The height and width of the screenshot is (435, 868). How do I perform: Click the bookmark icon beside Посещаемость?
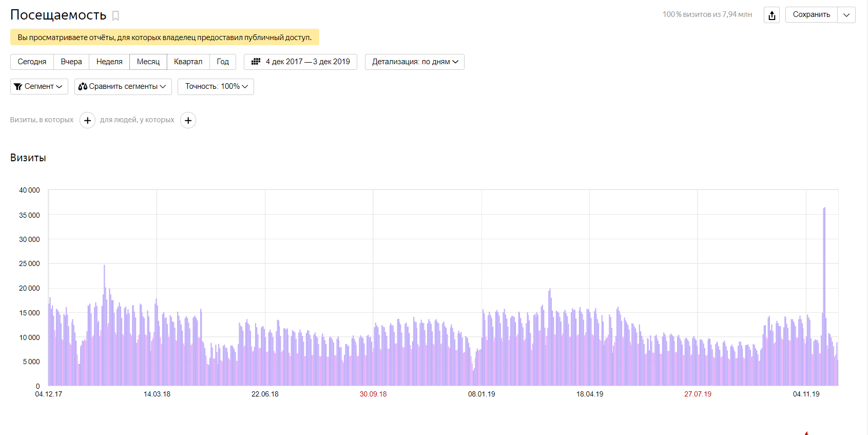[115, 16]
